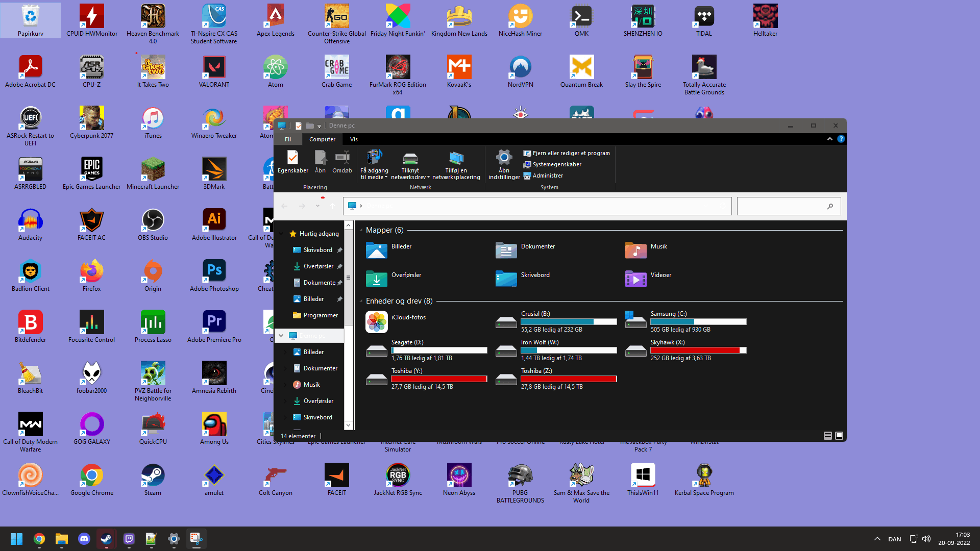This screenshot has width=980, height=551.
Task: Select the Seagate (D:) drive
Action: pos(426,350)
